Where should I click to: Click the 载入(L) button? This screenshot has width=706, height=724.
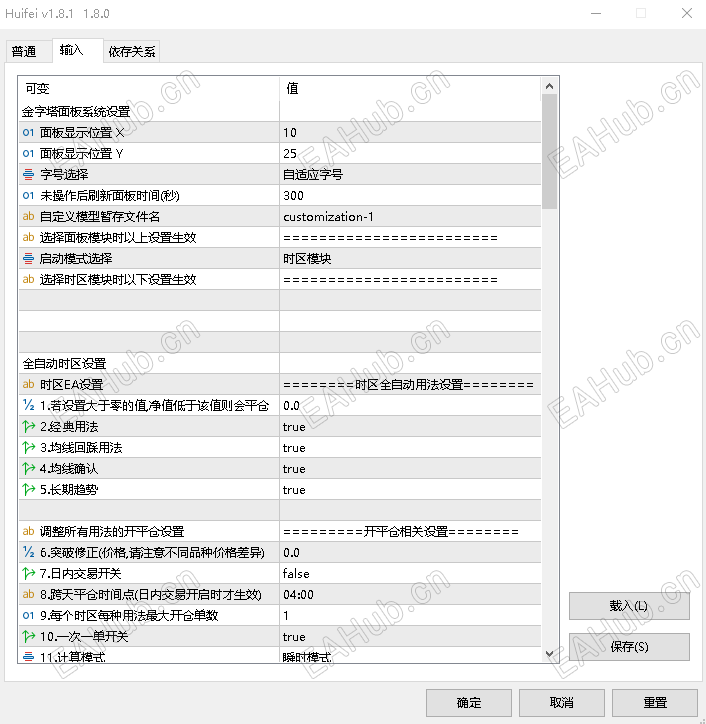point(629,606)
